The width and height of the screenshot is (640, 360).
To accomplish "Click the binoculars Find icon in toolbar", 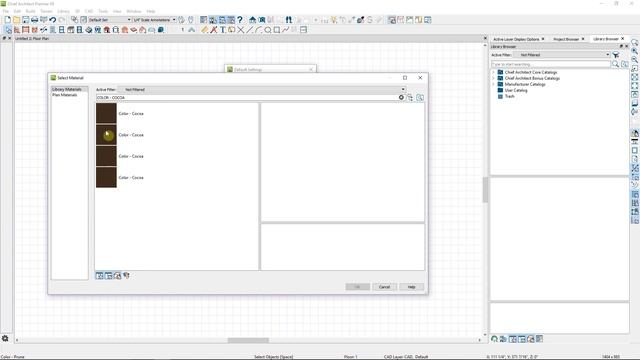I will 289,20.
